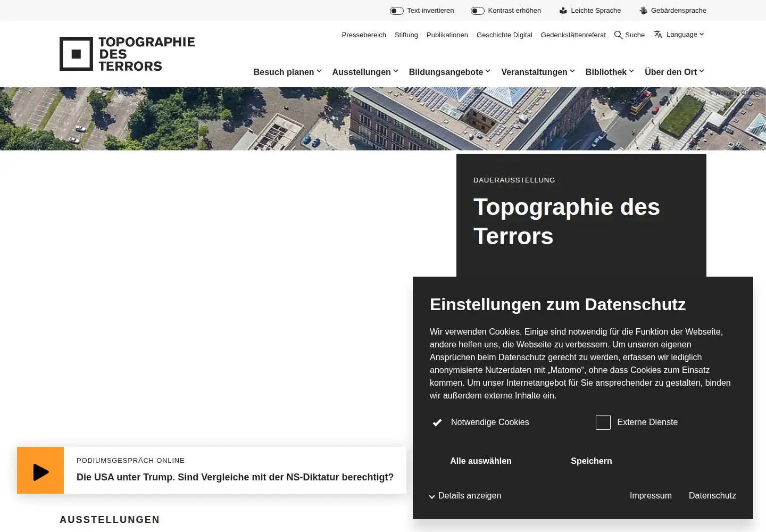766x532 pixels.
Task: Open the Datenschutz link in cookie dialog
Action: pyautogui.click(x=712, y=496)
